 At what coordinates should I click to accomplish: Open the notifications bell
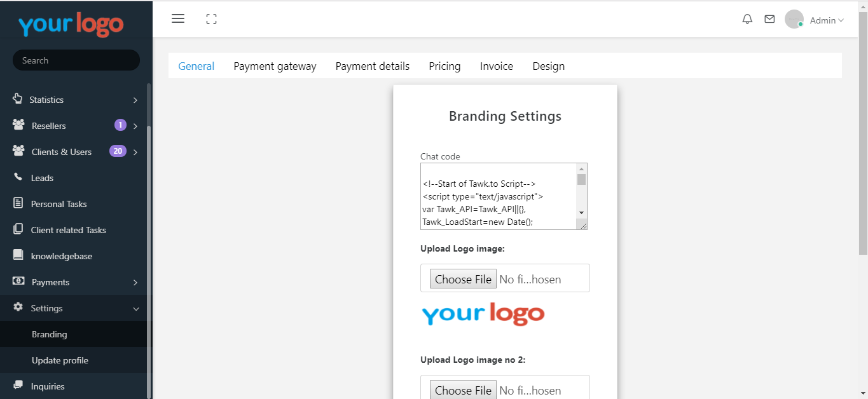[747, 19]
